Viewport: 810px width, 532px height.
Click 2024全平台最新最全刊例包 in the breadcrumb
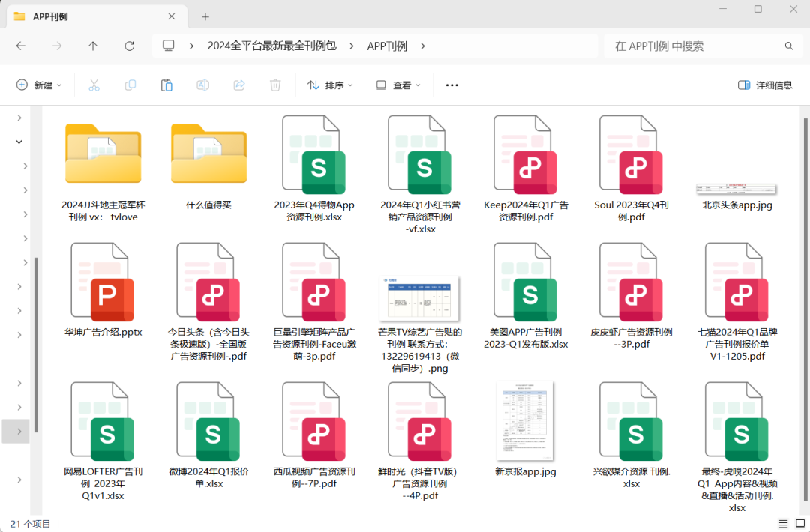click(271, 46)
